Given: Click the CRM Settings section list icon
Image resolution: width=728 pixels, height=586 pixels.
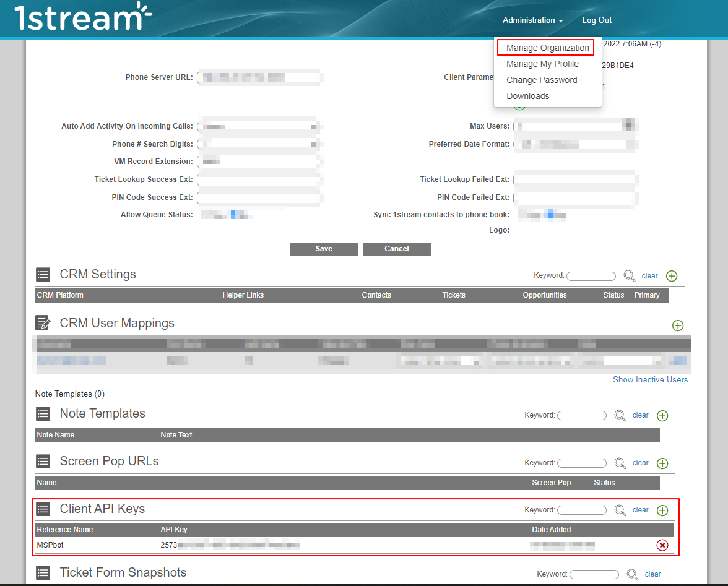Looking at the screenshot, I should pos(43,274).
